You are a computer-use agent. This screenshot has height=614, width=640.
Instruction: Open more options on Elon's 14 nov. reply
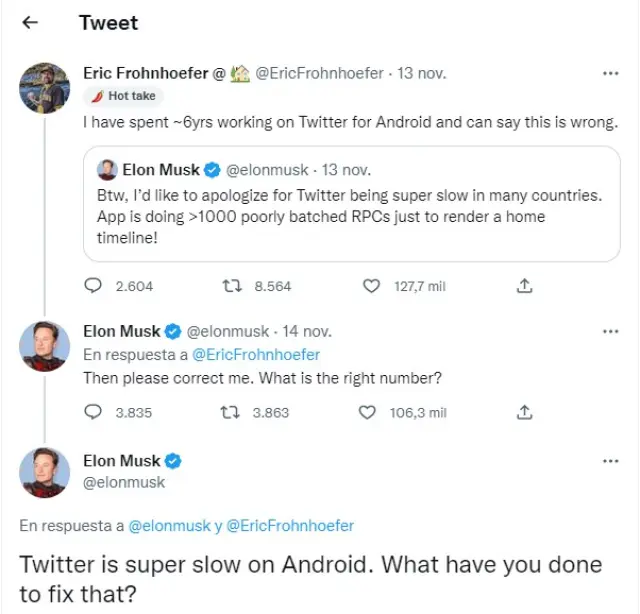(610, 331)
